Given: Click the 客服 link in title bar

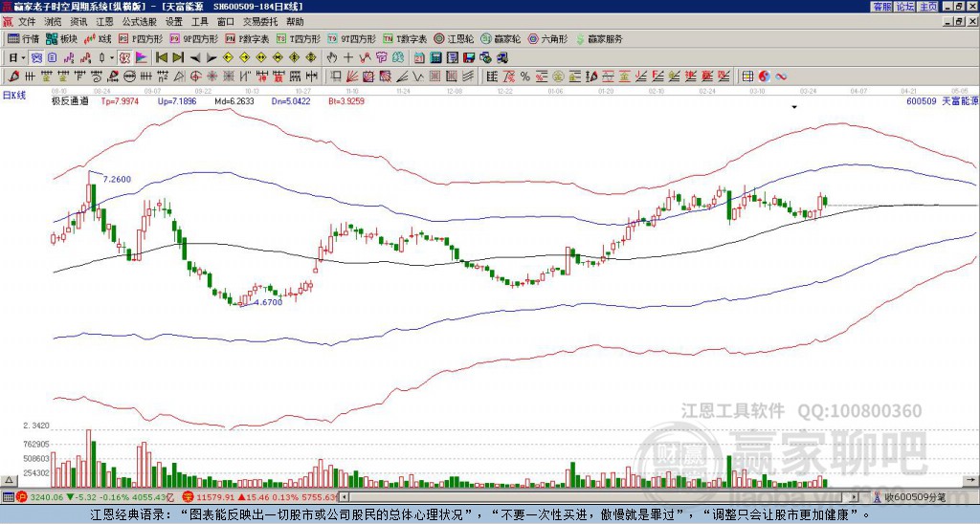Looking at the screenshot, I should [881, 7].
